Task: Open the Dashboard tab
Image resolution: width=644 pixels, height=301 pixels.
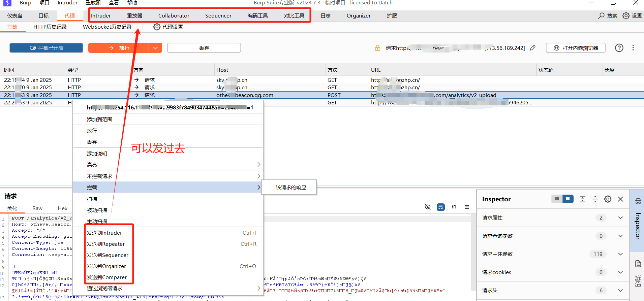Action: [15, 15]
